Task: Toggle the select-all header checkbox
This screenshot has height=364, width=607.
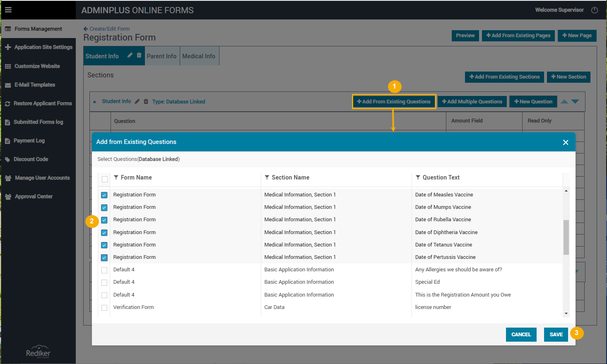Action: tap(105, 179)
